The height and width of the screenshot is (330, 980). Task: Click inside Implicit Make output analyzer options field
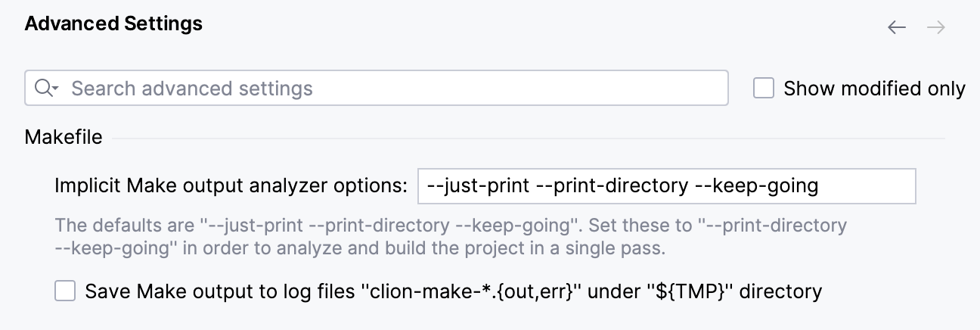click(665, 186)
